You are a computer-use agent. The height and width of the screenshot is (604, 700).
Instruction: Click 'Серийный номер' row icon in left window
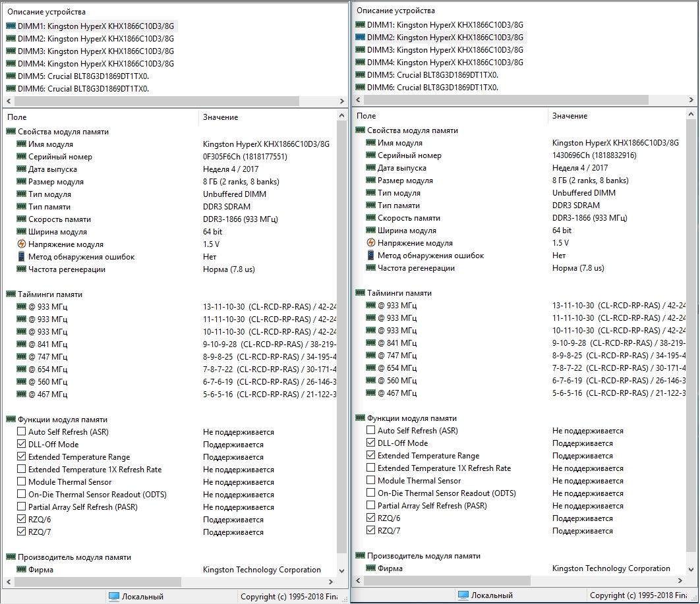pyautogui.click(x=22, y=157)
